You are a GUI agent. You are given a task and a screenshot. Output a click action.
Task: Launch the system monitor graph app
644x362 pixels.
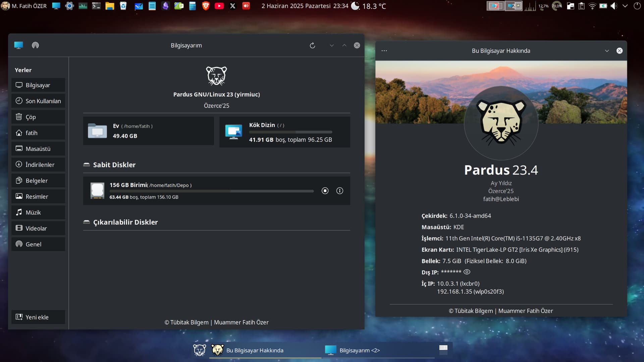click(x=83, y=6)
